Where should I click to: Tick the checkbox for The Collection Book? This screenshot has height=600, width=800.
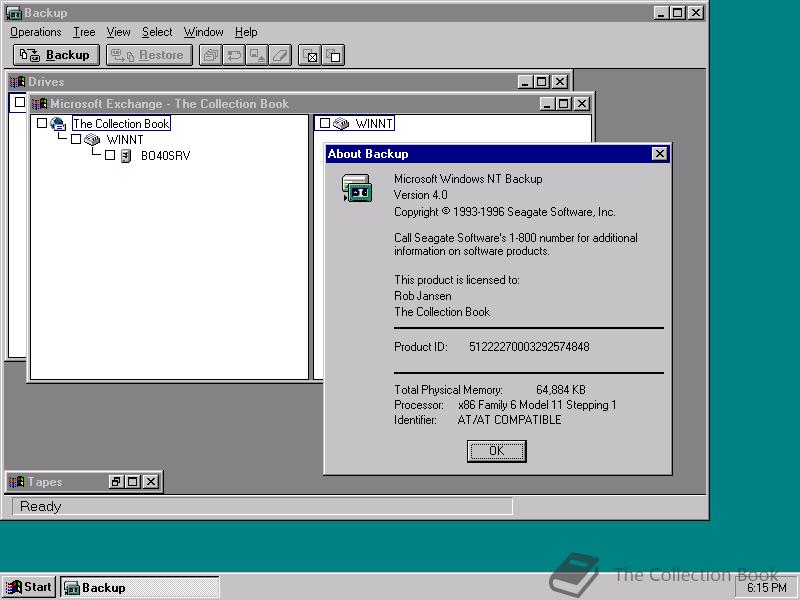pyautogui.click(x=42, y=123)
